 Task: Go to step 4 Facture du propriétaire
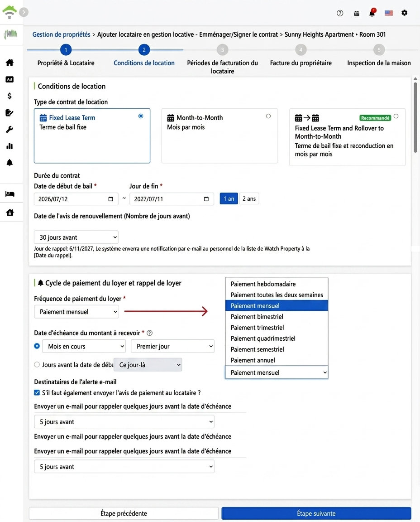coord(301,50)
